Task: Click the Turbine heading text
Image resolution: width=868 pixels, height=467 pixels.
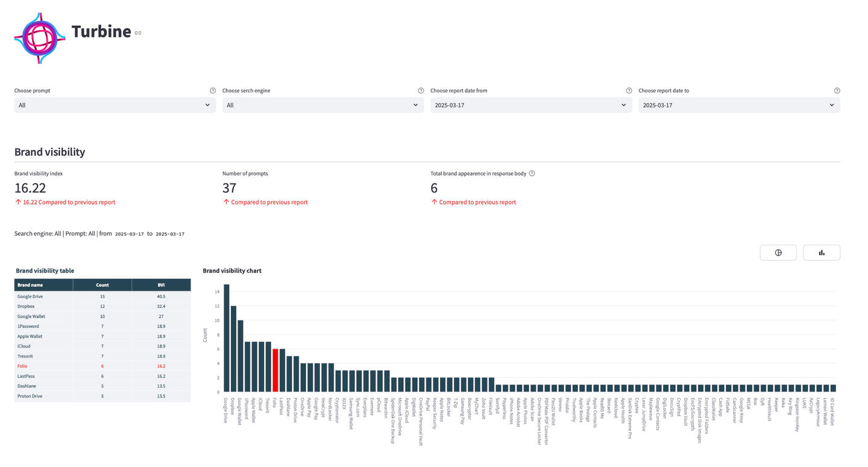Action: pyautogui.click(x=101, y=31)
